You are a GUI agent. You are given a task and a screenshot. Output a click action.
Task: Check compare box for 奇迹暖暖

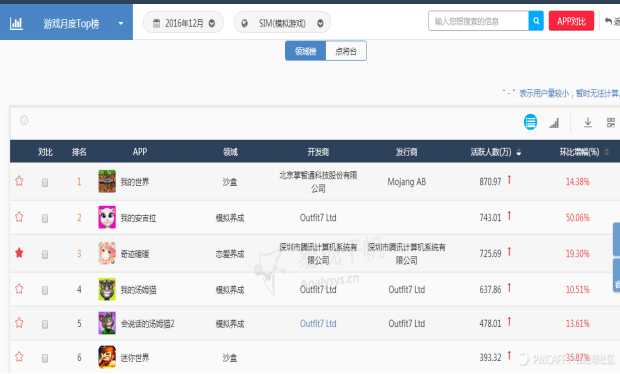tap(45, 254)
